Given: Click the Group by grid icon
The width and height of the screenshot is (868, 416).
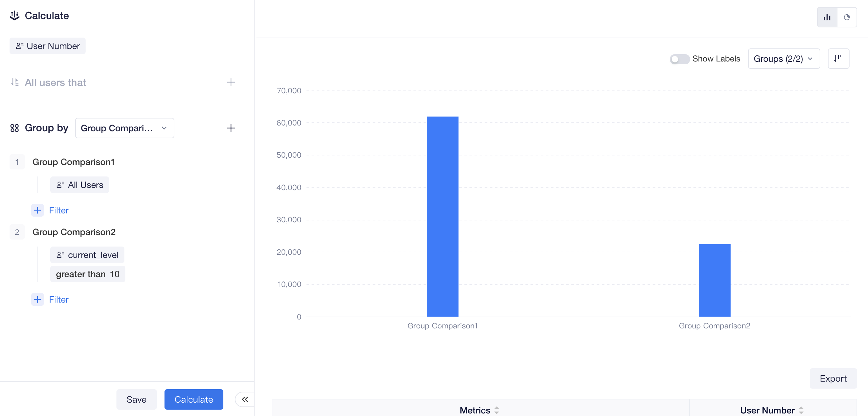Looking at the screenshot, I should click(15, 128).
